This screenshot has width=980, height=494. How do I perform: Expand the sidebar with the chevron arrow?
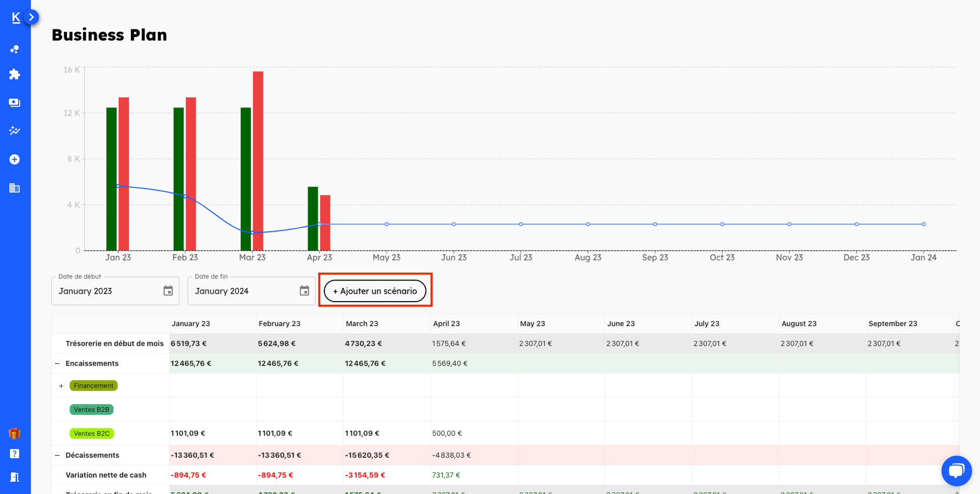(x=31, y=17)
